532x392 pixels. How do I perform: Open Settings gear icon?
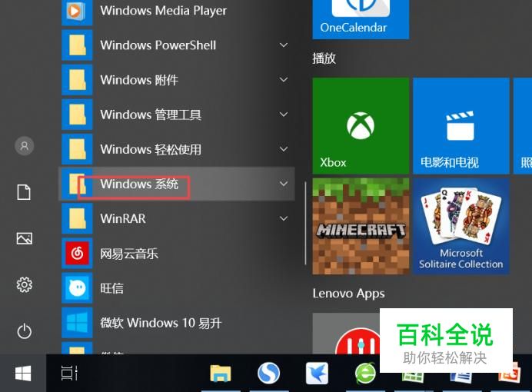(25, 284)
